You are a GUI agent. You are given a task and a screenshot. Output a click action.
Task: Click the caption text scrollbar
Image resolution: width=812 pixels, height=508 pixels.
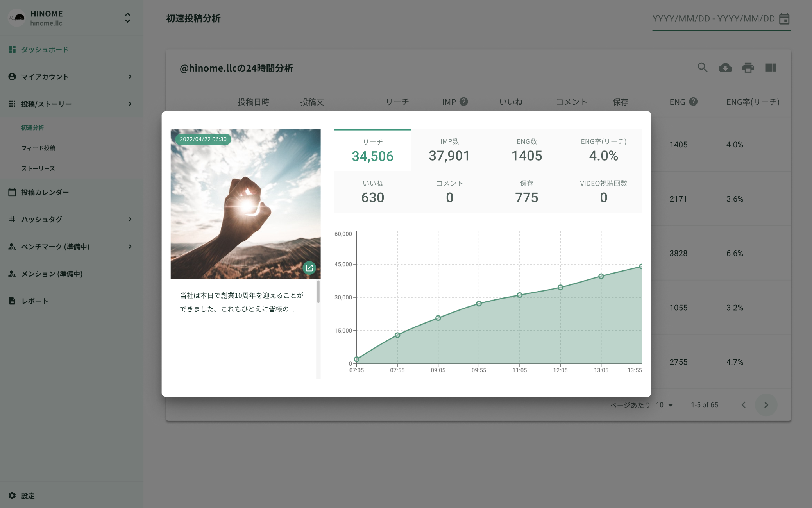318,292
